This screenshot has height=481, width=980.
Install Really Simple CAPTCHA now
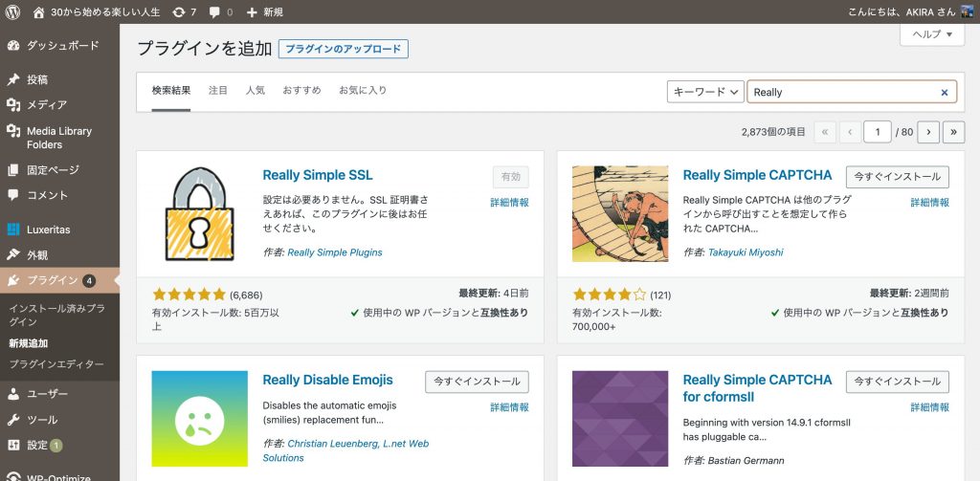(898, 177)
